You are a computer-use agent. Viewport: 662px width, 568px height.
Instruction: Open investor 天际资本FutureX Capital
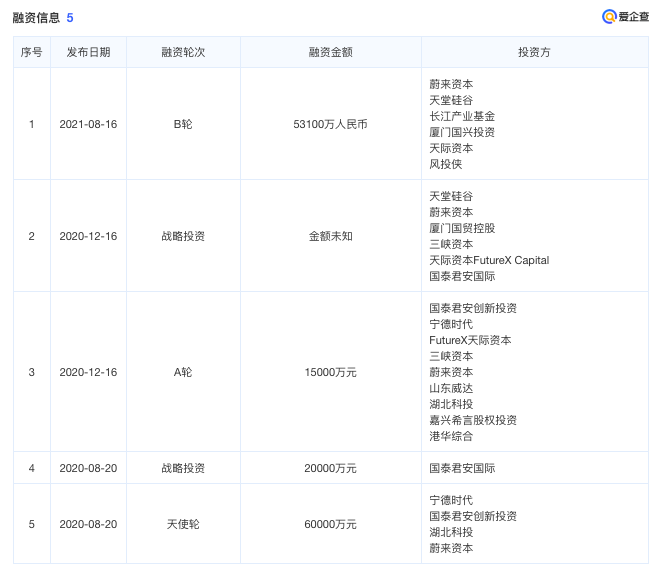[x=489, y=260]
